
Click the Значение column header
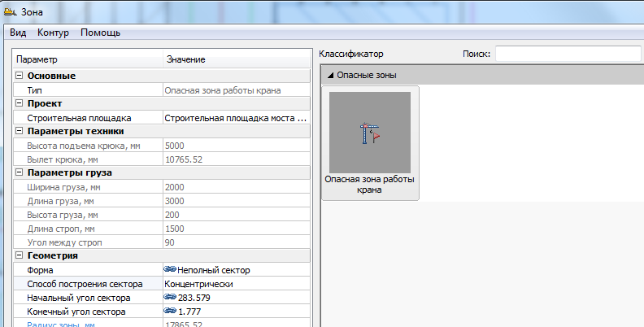[237, 59]
